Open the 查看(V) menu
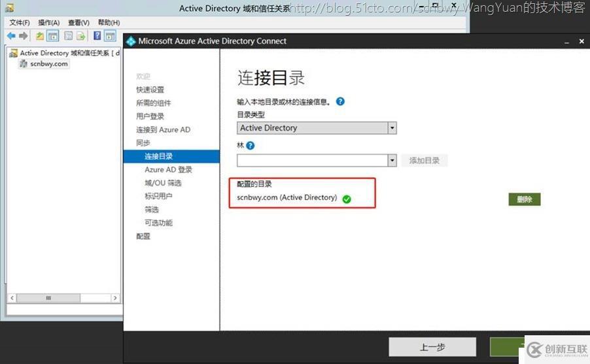590x364 pixels. (x=79, y=22)
